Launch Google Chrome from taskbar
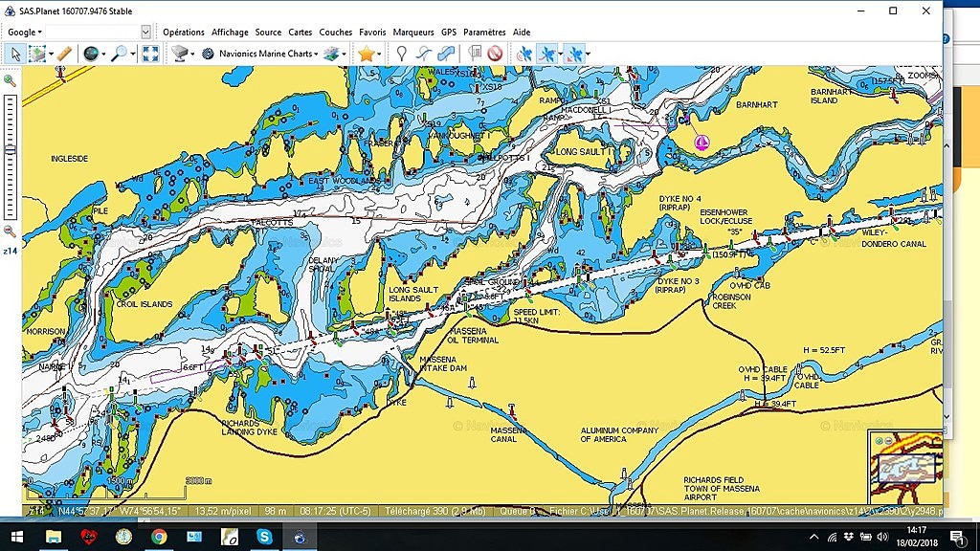 pos(159,537)
